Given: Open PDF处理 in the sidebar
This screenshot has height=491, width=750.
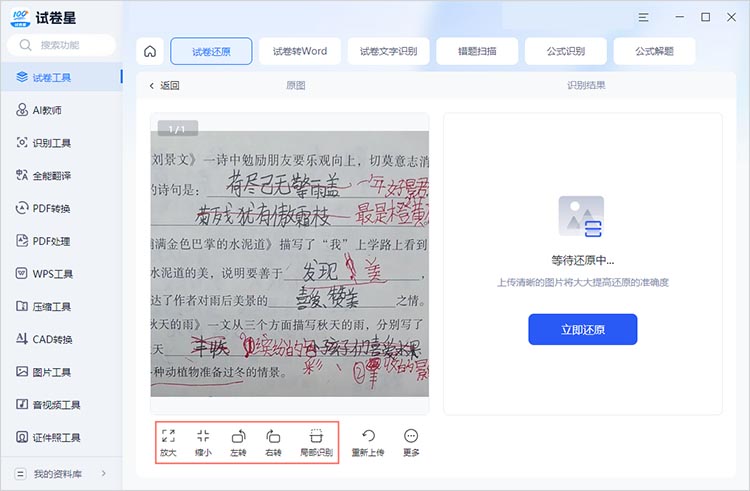Looking at the screenshot, I should click(61, 241).
